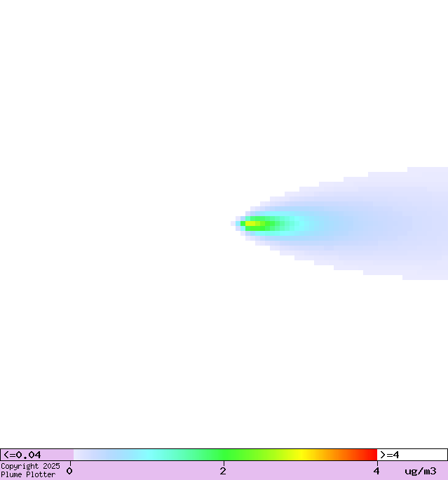This screenshot has width=448, height=480.
Task: Open the "Plume Plotter" credit text
Action: (x=28, y=475)
